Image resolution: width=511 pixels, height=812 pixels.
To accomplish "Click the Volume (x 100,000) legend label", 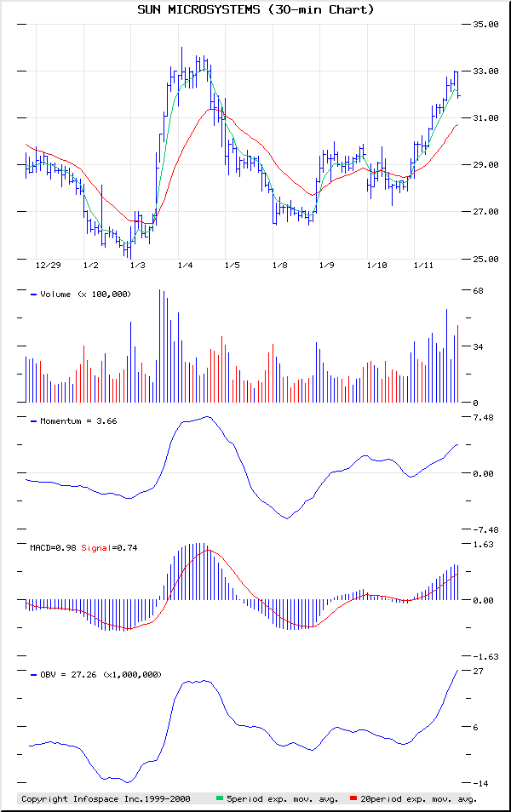I will (85, 294).
